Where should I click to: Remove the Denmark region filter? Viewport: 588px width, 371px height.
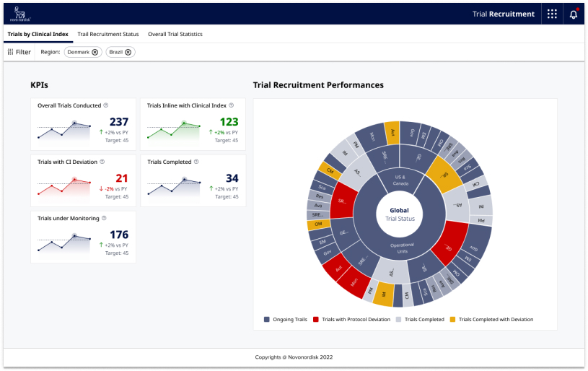(95, 52)
